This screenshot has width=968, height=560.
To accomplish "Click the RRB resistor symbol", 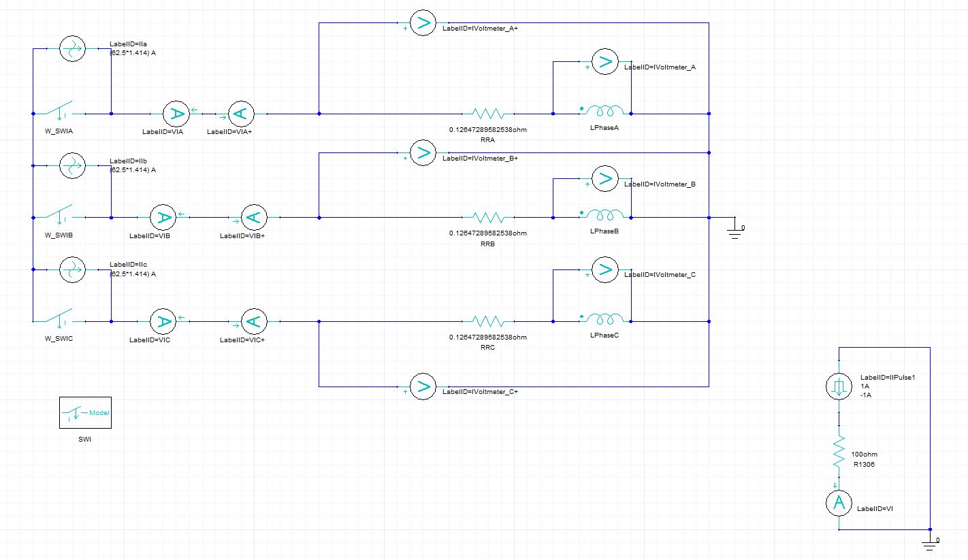I will coord(487,218).
